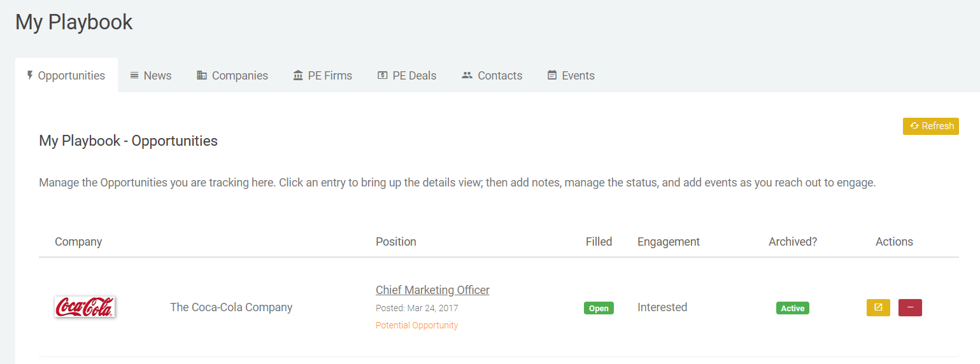Click the yellow edit icon for Coca-Cola
The height and width of the screenshot is (364, 980).
tap(878, 307)
